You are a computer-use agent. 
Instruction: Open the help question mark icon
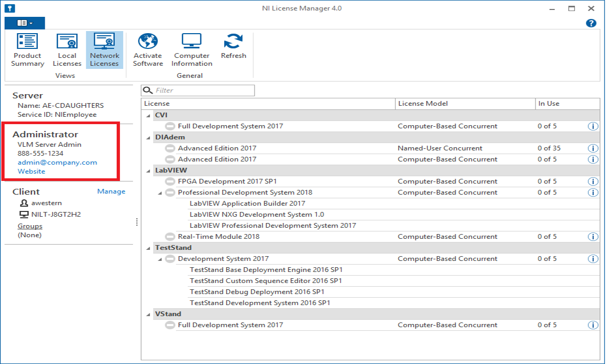click(591, 23)
